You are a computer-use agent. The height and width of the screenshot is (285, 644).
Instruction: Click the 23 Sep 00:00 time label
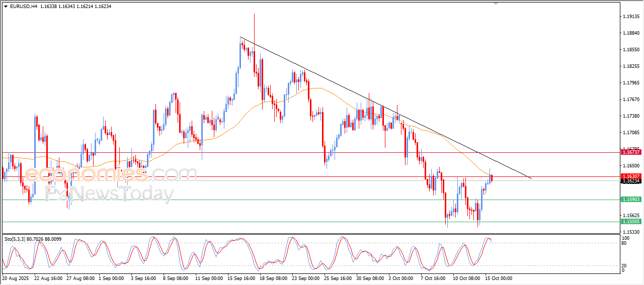[x=306, y=278]
